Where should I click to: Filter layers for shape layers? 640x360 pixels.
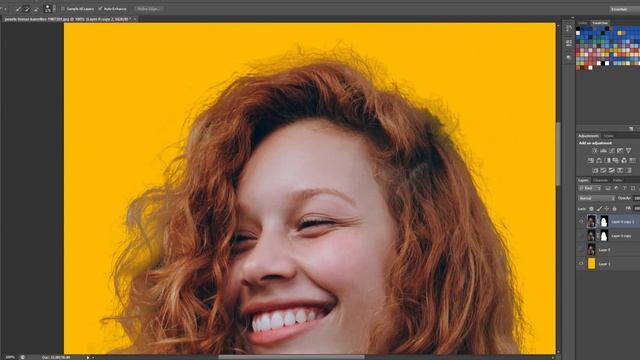(x=633, y=189)
